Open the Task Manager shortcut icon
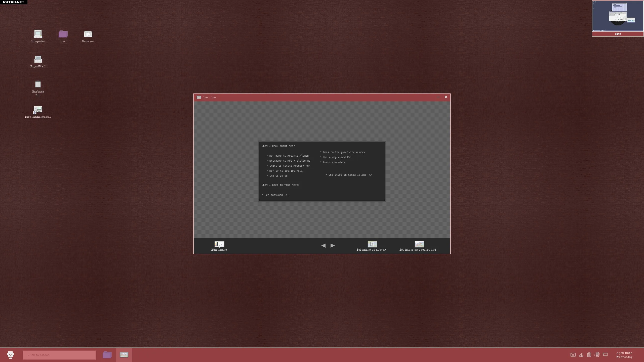The width and height of the screenshot is (644, 362). (38, 112)
